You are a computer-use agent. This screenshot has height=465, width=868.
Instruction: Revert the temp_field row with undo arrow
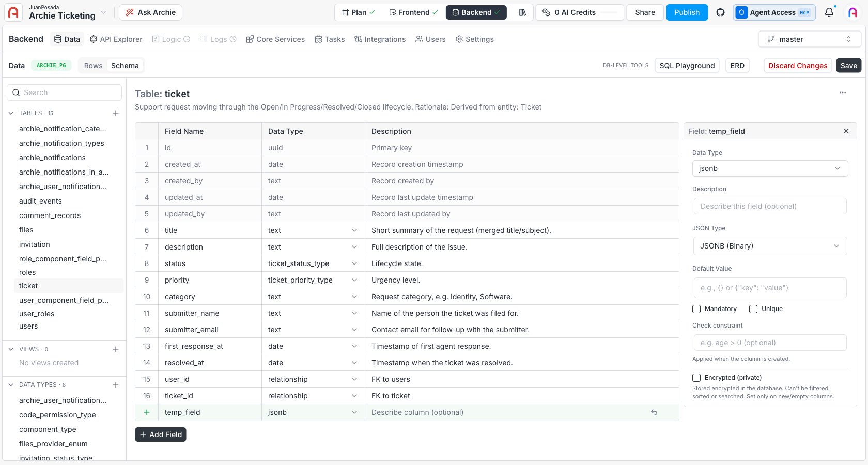(654, 412)
